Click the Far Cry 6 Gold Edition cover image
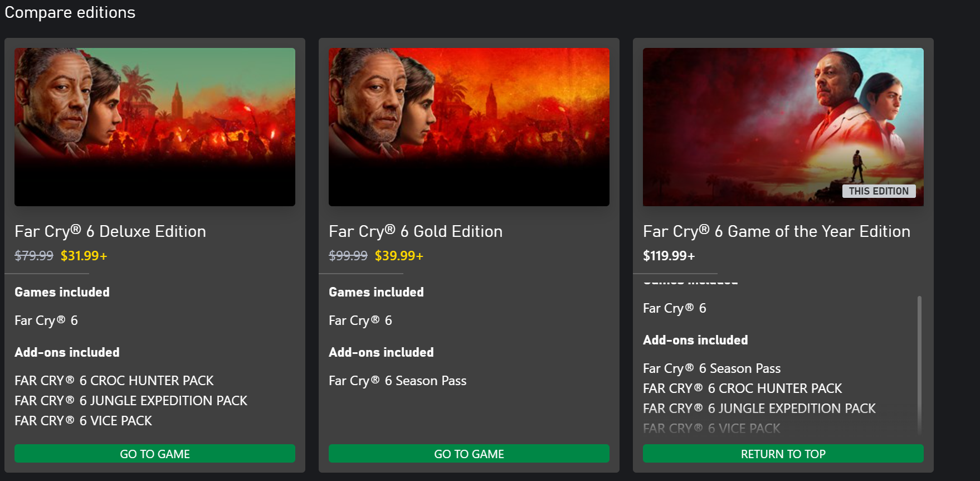Screen dimensions: 980x481 coord(469,127)
